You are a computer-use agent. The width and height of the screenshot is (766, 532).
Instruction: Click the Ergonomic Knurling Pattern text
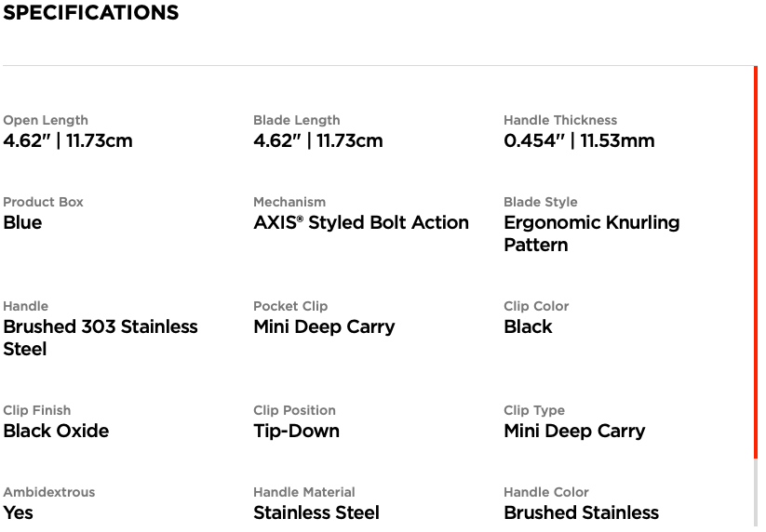coord(592,233)
